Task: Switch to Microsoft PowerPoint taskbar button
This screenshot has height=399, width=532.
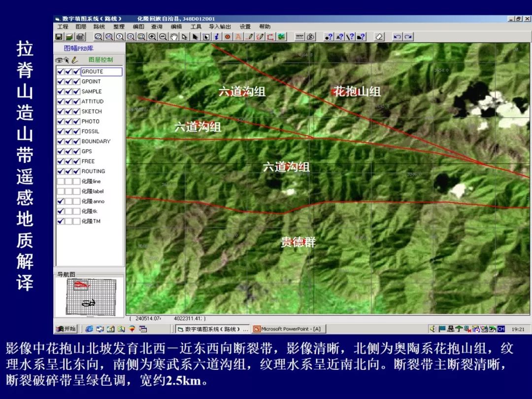Action: 288,329
